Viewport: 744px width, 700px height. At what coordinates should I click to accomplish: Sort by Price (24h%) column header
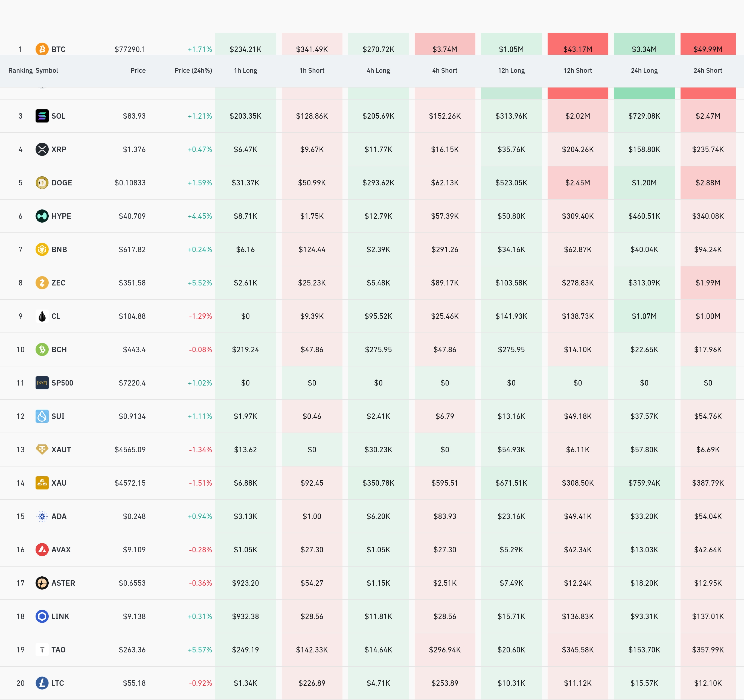point(193,70)
